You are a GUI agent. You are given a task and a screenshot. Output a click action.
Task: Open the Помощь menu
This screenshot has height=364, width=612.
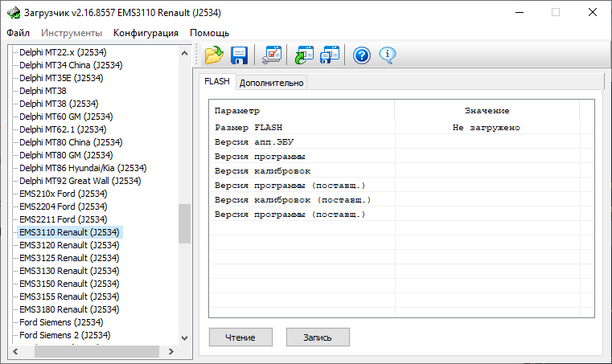[x=209, y=33]
